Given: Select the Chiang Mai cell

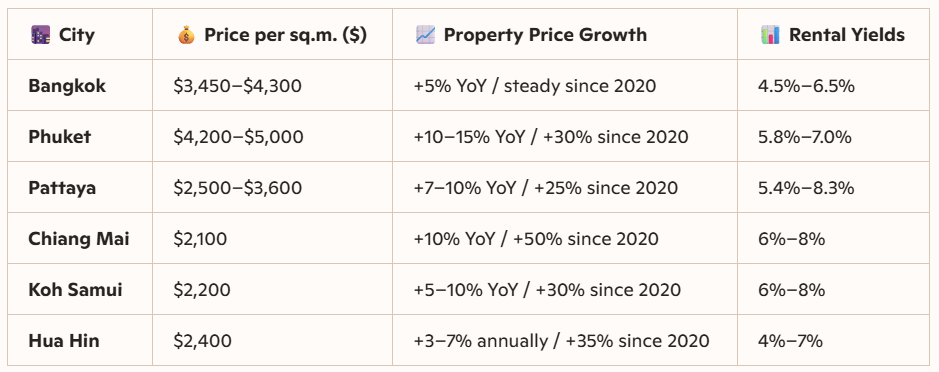Looking at the screenshot, I should point(78,239).
